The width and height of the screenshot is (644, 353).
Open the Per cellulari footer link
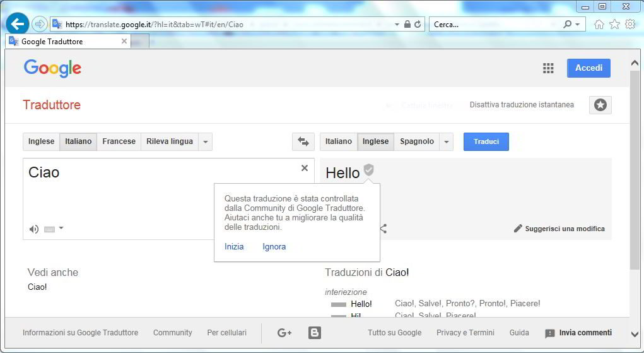[x=226, y=332]
